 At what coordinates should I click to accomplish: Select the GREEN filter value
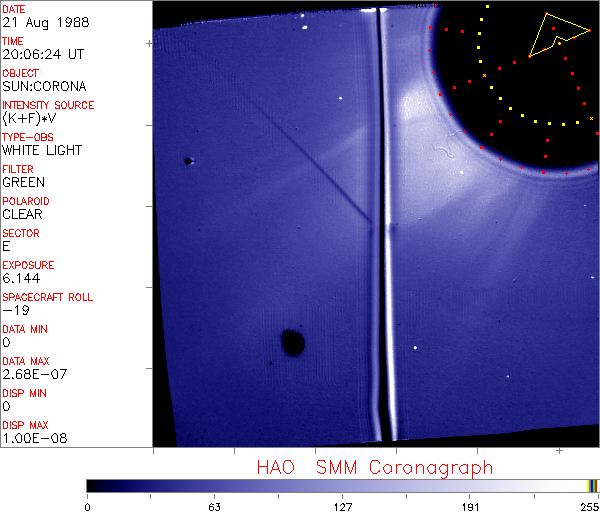click(23, 182)
